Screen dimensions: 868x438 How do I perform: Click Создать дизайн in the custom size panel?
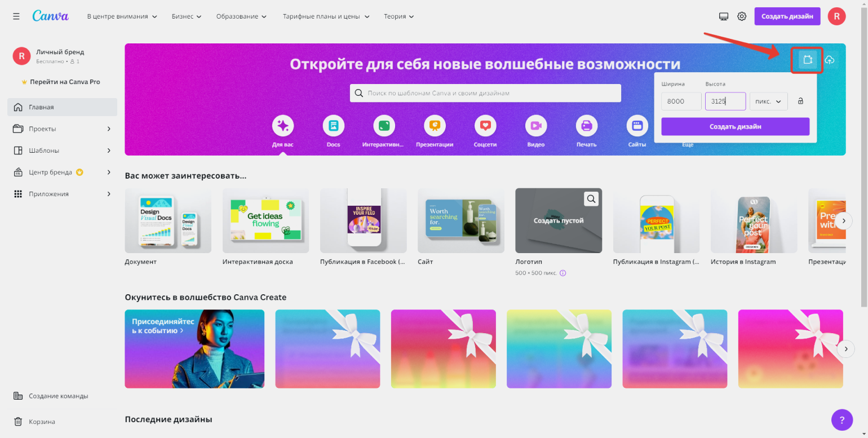pos(736,126)
